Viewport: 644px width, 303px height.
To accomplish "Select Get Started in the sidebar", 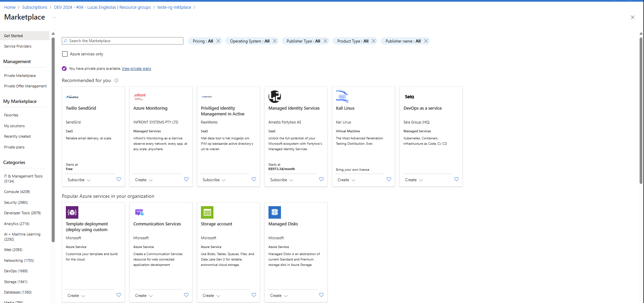I will pyautogui.click(x=25, y=36).
